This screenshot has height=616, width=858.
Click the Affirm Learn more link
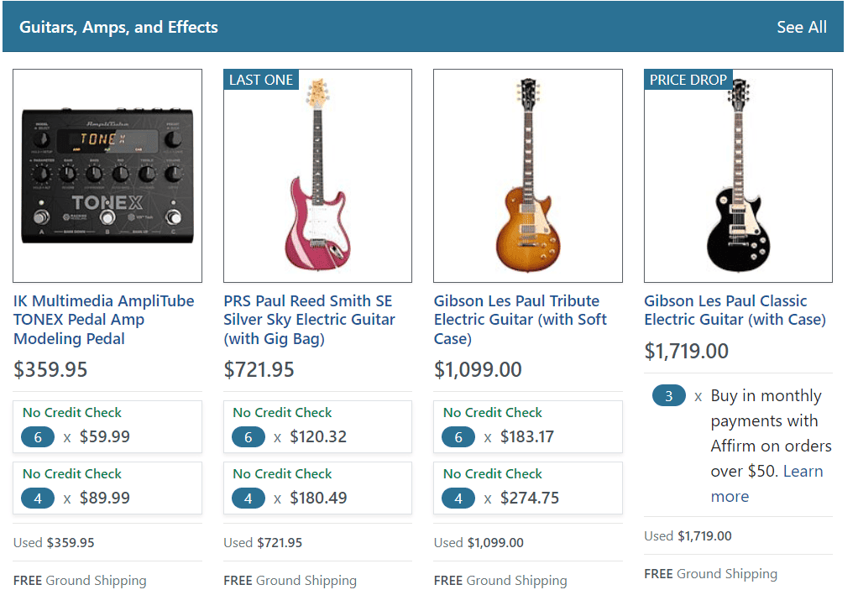[766, 484]
